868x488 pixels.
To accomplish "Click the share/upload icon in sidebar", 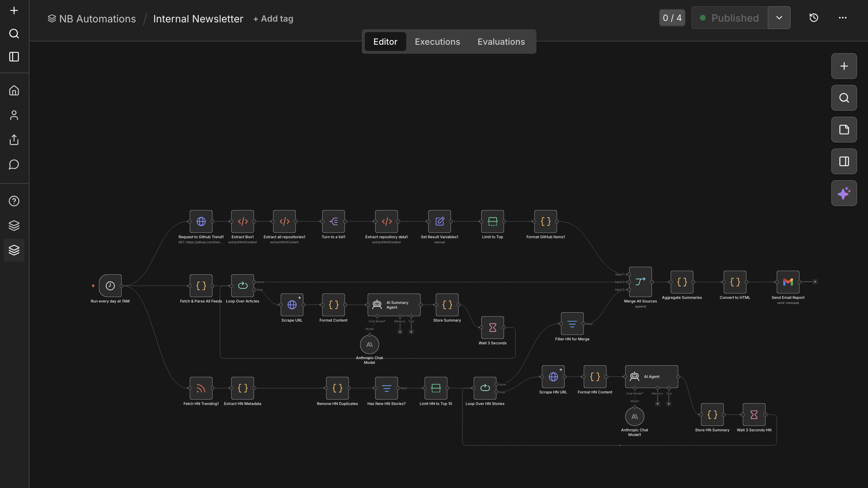I will [14, 140].
